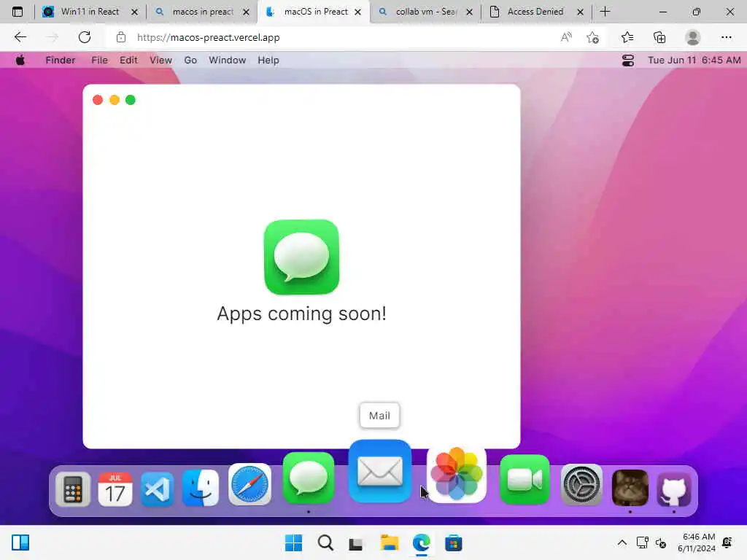Open the Calendar app showing Jul 17

click(x=115, y=489)
